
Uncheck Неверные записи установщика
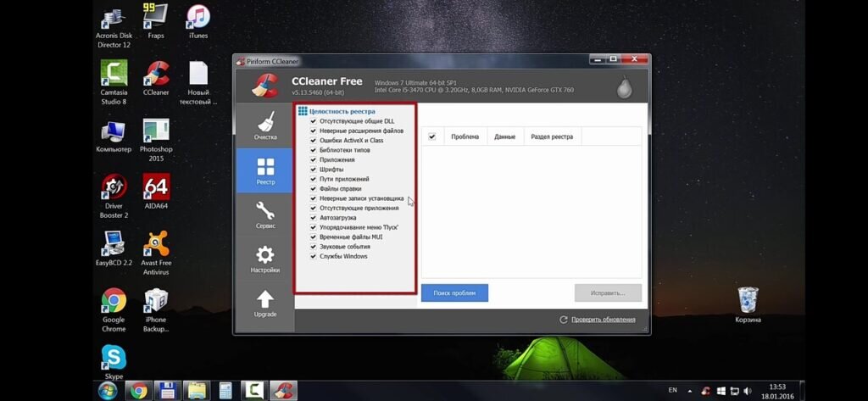click(x=314, y=198)
